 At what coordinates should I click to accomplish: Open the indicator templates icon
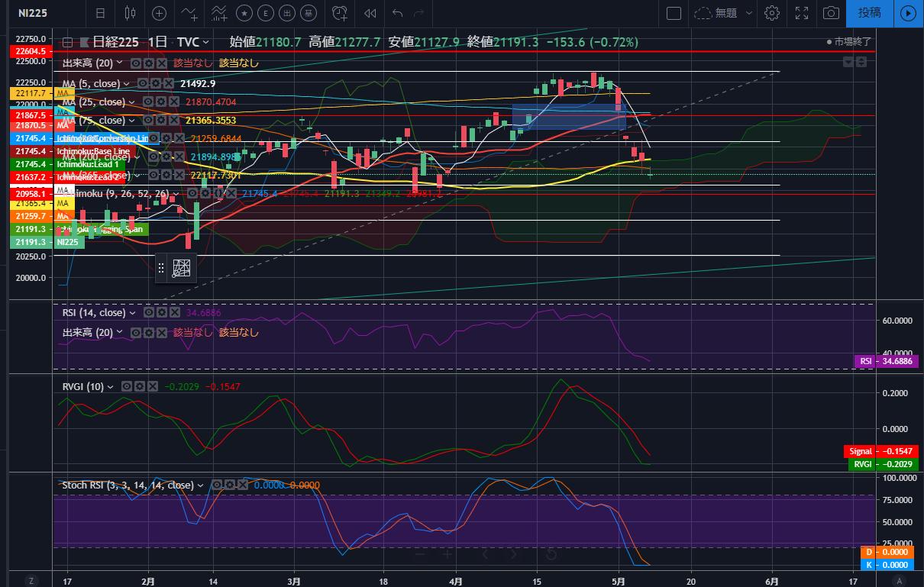click(218, 13)
